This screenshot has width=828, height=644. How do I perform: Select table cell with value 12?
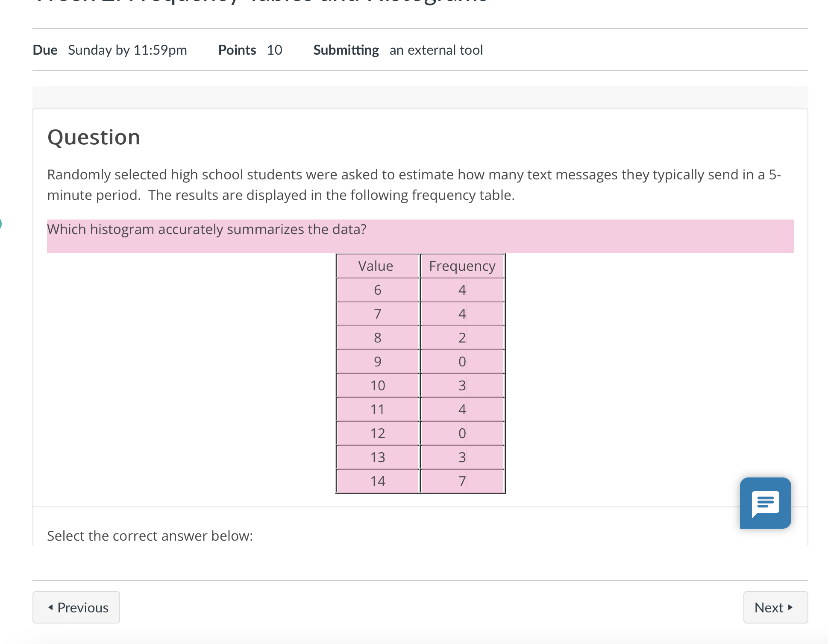[378, 433]
